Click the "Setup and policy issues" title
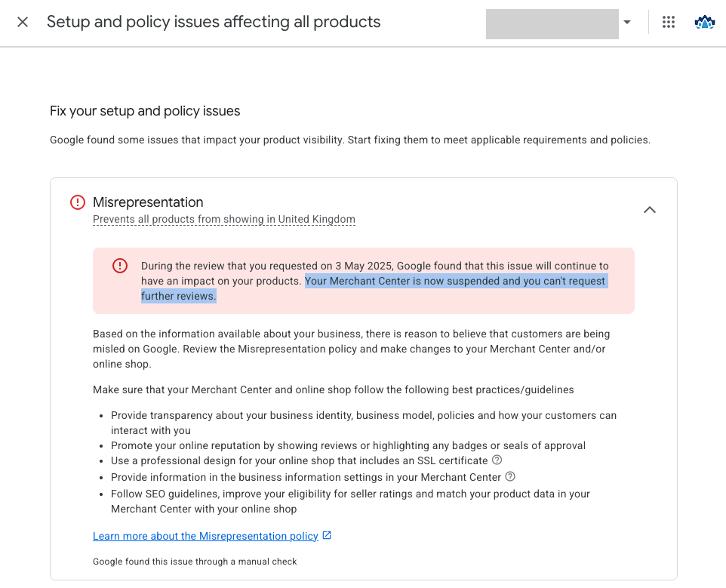 (x=214, y=22)
